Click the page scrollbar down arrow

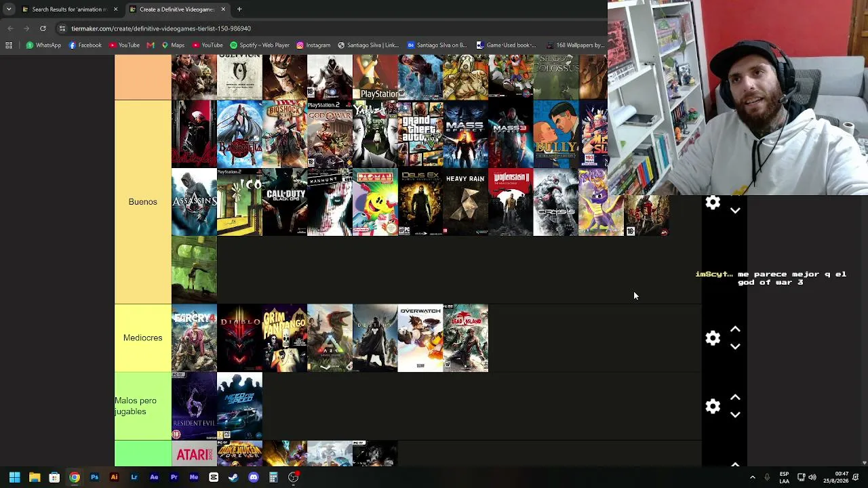tap(864, 463)
